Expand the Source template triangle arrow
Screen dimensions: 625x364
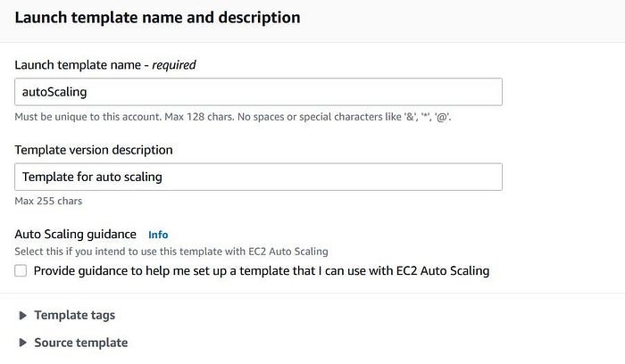click(21, 343)
